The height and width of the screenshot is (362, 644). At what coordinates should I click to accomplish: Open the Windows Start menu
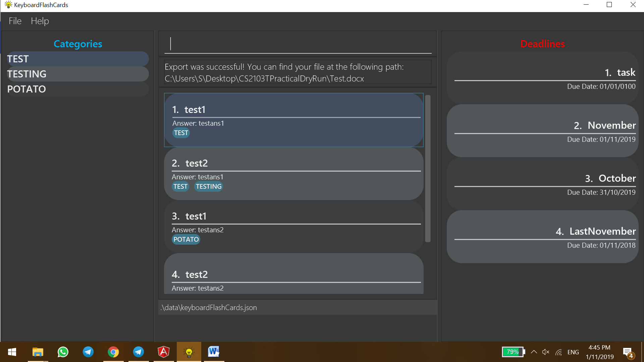pos(12,352)
